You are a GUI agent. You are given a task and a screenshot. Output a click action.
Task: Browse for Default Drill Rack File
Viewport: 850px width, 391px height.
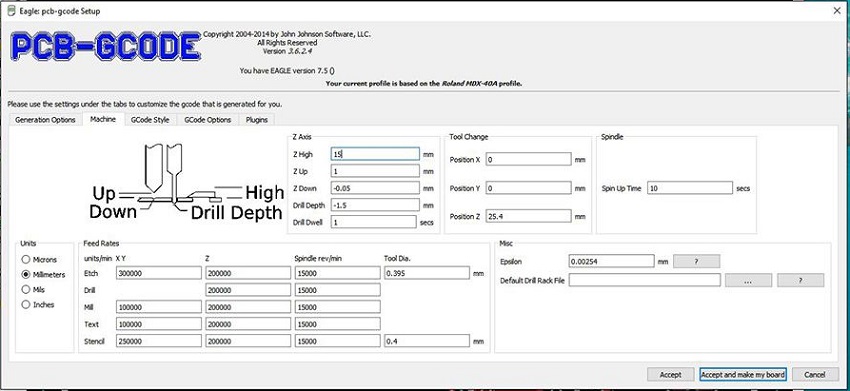[748, 280]
